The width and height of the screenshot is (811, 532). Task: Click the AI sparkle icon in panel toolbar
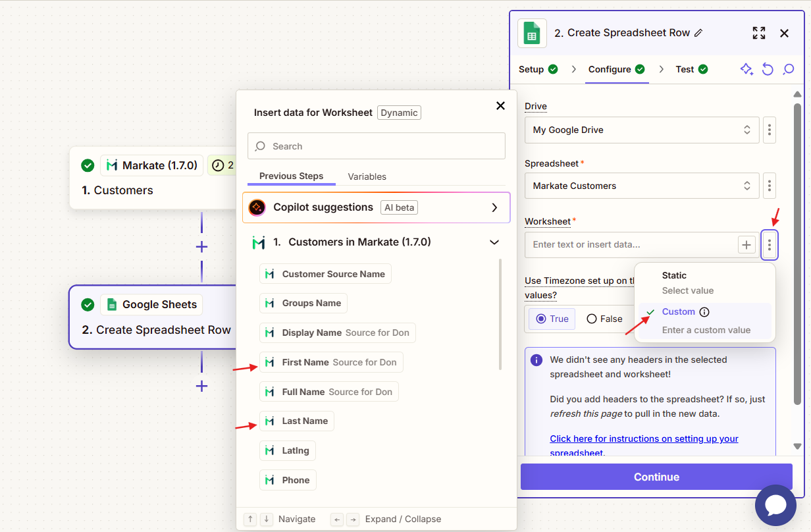click(x=746, y=69)
